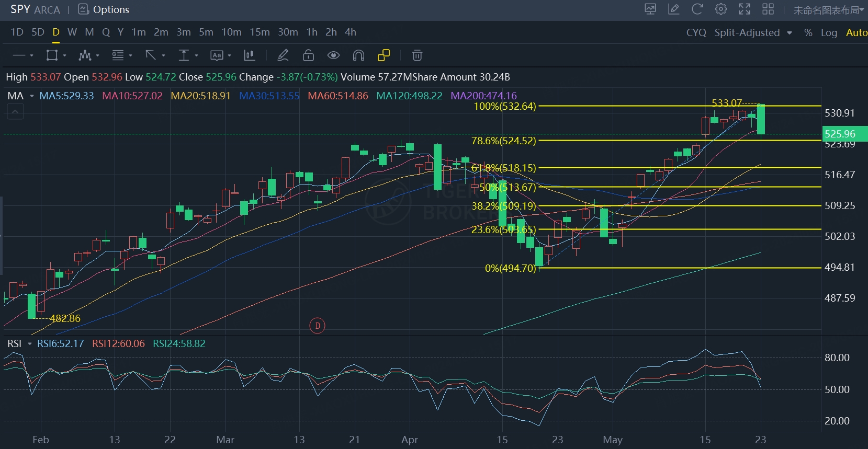Toggle drawings visibility with the eye icon
Viewport: 868px width, 449px height.
pyautogui.click(x=333, y=55)
